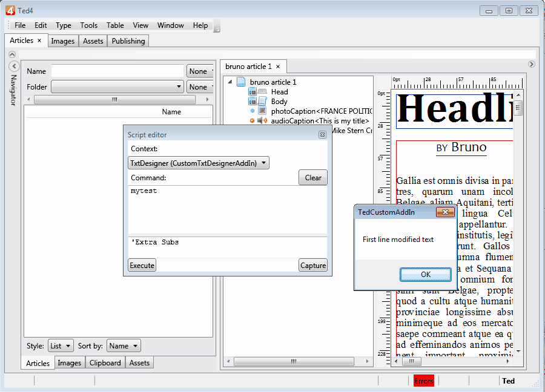Click the Headline text in the preview
Screen dimensions: 545x392
click(x=455, y=108)
